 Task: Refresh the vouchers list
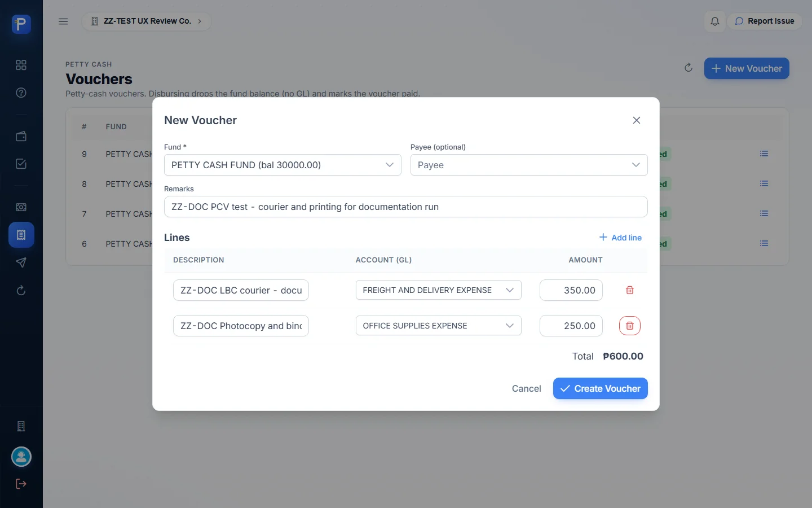click(689, 68)
